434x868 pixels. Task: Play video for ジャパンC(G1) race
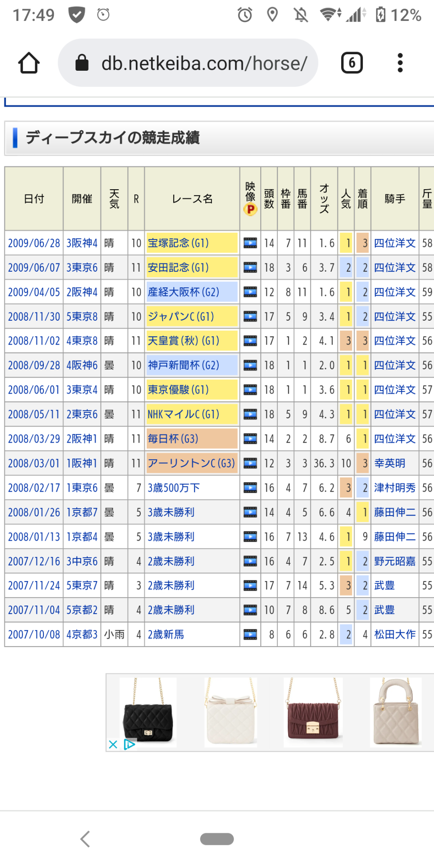(250, 316)
